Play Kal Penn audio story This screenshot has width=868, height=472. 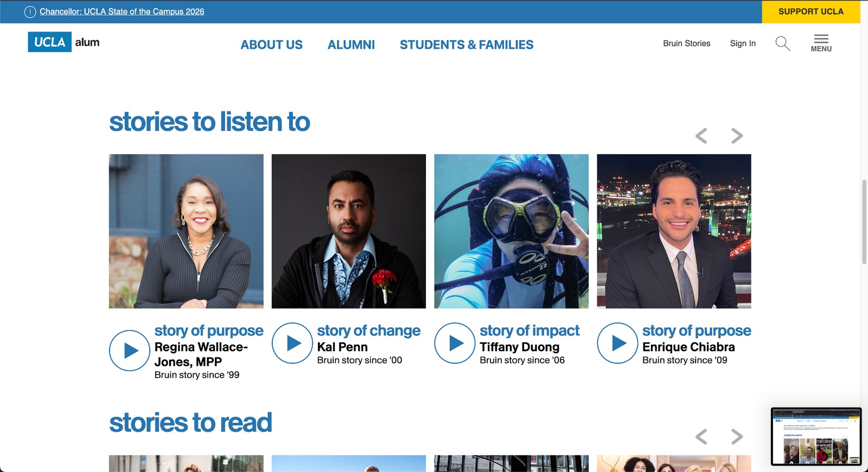tap(292, 343)
